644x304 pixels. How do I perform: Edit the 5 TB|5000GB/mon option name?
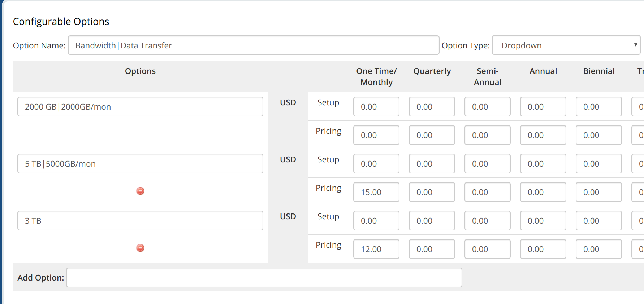140,163
